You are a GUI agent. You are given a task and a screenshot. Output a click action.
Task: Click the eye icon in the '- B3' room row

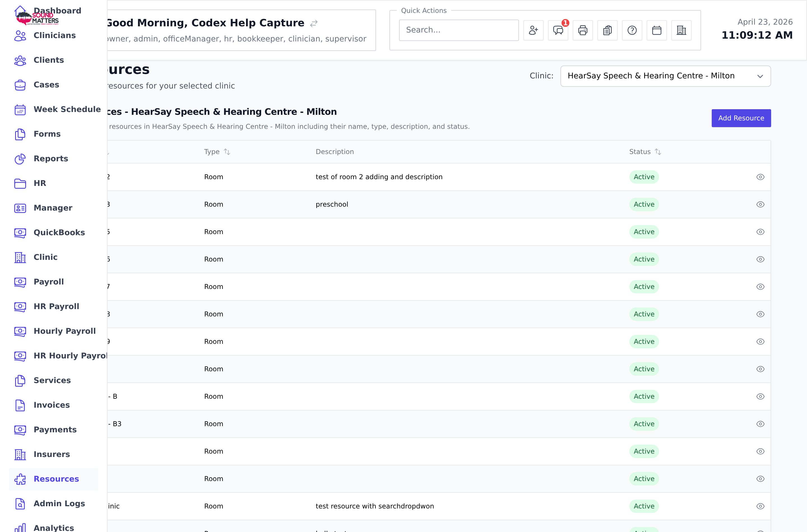click(x=760, y=424)
